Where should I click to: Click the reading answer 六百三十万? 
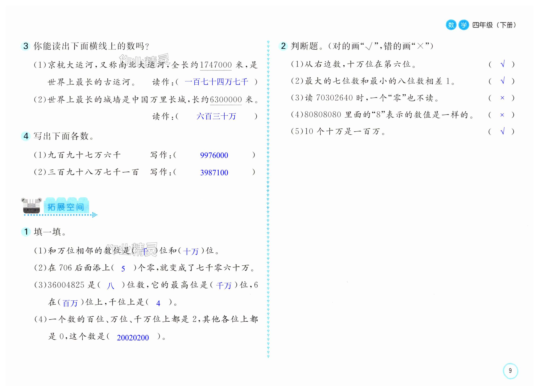point(216,116)
